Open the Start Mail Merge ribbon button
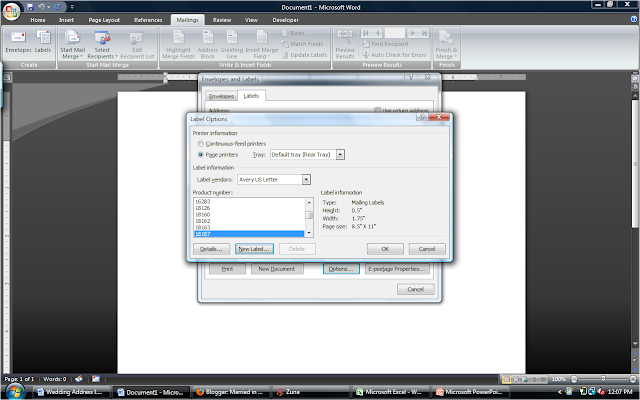The height and width of the screenshot is (400, 640). point(73,44)
